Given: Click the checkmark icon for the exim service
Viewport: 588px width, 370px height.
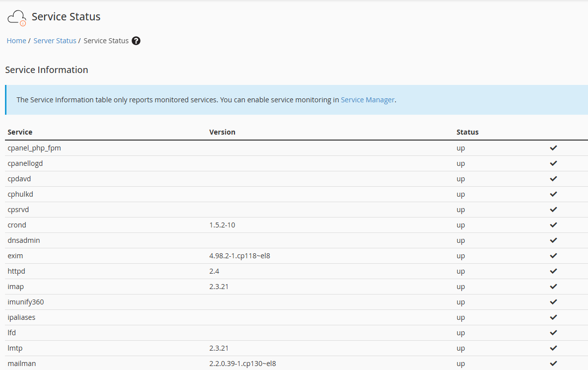Looking at the screenshot, I should 553,255.
